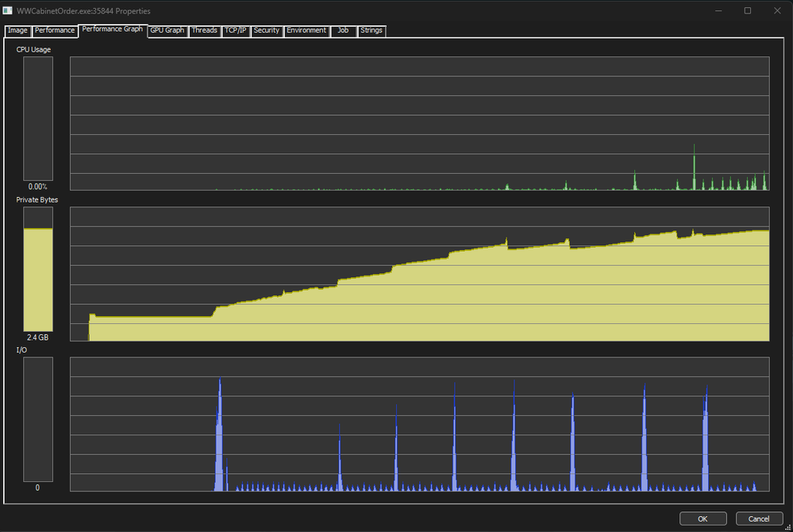Switch to the Job tab
The width and height of the screenshot is (793, 532).
click(343, 31)
